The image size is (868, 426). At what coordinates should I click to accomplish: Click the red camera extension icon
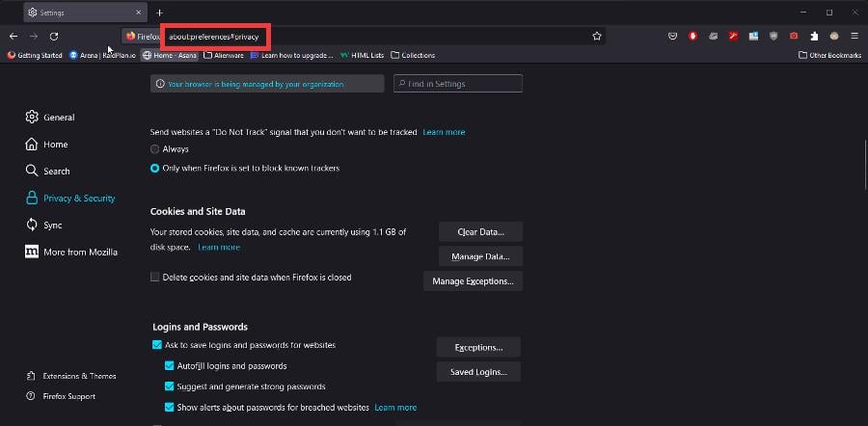tap(794, 36)
